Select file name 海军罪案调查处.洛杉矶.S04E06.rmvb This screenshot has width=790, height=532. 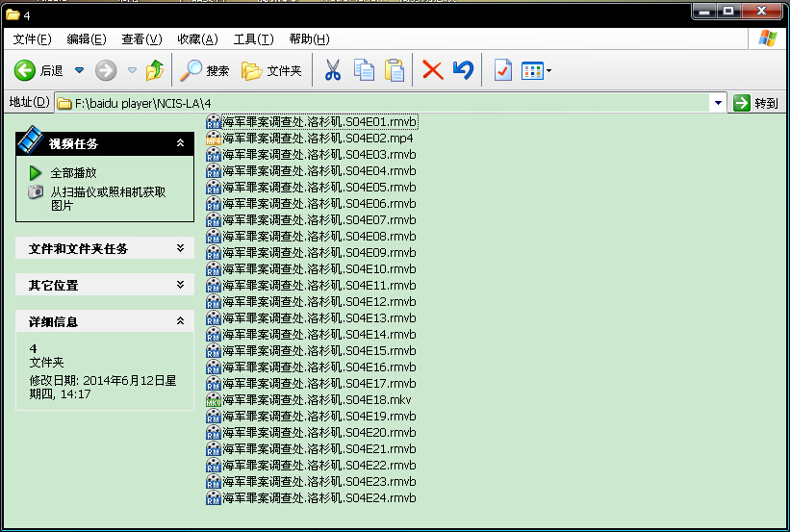319,204
